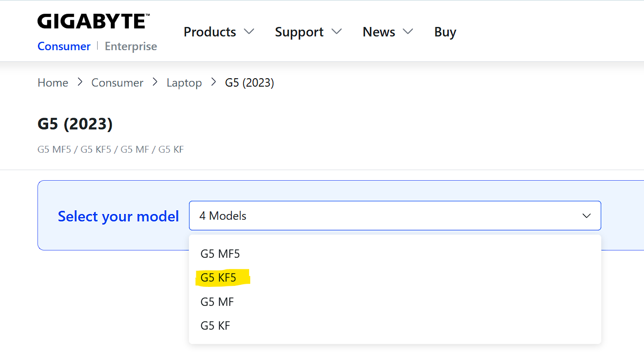Open the News menu
The width and height of the screenshot is (644, 363).
click(x=378, y=32)
